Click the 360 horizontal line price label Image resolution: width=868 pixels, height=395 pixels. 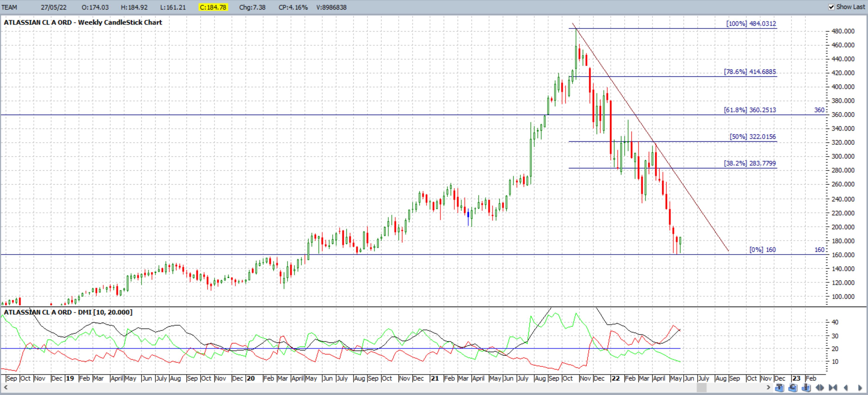pos(819,110)
